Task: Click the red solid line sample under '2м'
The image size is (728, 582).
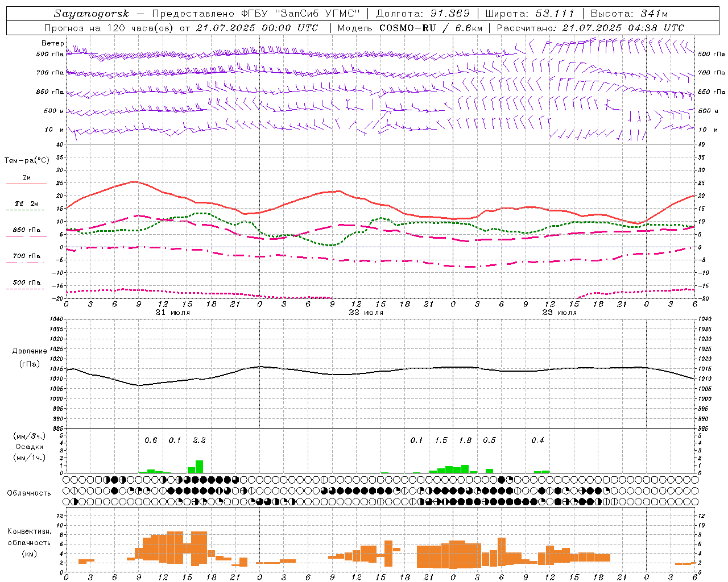Action: pyautogui.click(x=26, y=184)
